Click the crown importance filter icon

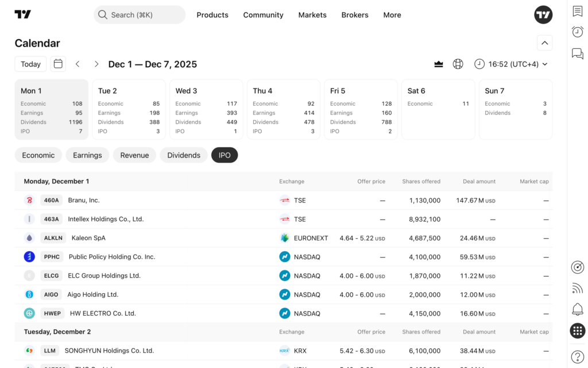click(438, 64)
